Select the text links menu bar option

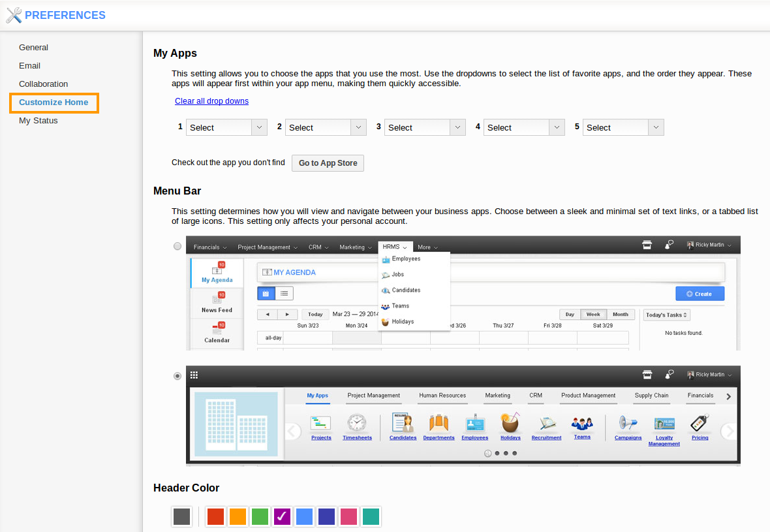point(177,246)
